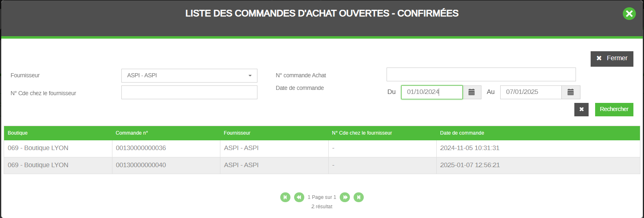
Task: Select order row 00130000000040
Action: point(322,166)
